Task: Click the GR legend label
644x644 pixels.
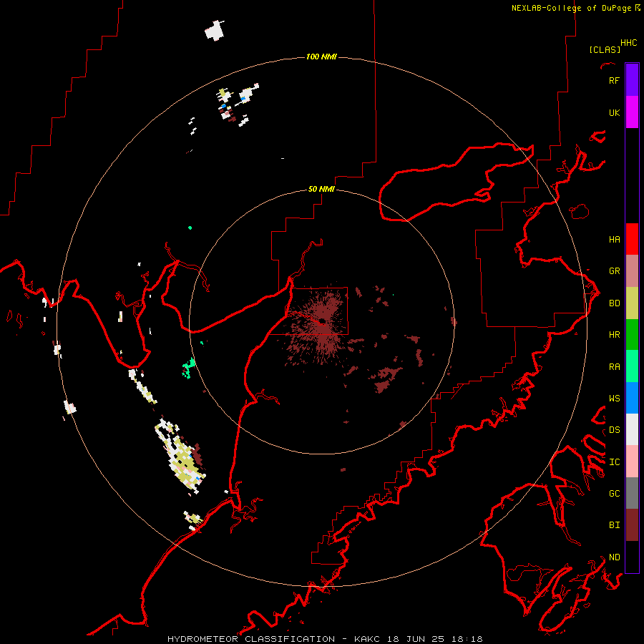Action: [614, 271]
